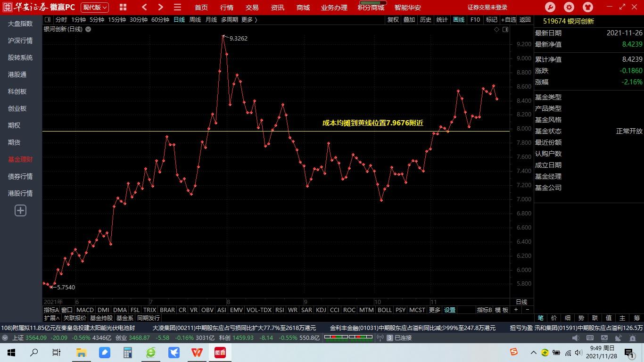Open the three-line hamburger menu

tap(177, 7)
